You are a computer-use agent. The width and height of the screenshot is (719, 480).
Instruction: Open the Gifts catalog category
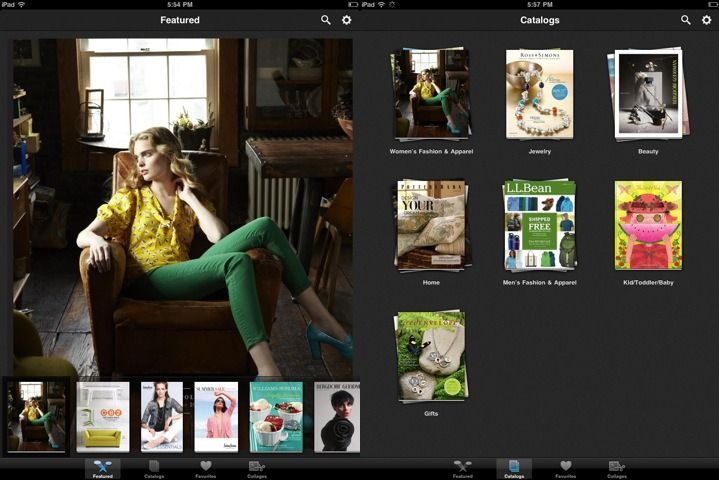coord(431,355)
